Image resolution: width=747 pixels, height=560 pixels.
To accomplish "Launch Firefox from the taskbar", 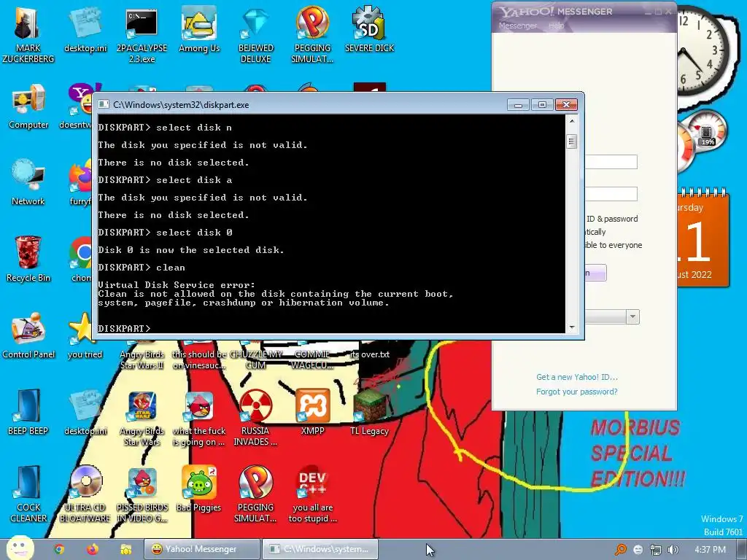I will coord(93,549).
